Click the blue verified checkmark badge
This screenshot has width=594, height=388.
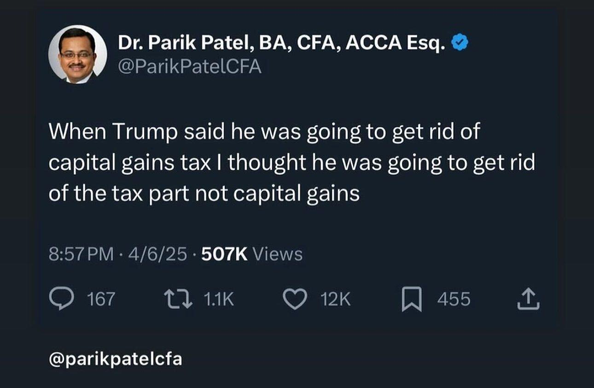coord(460,42)
